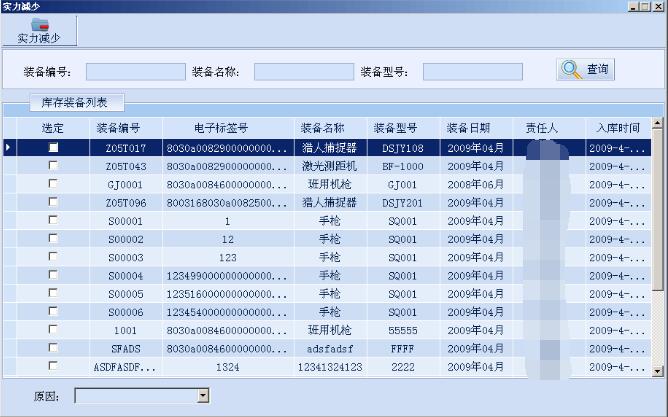Select the cell 123499000000000000...

pos(228,276)
